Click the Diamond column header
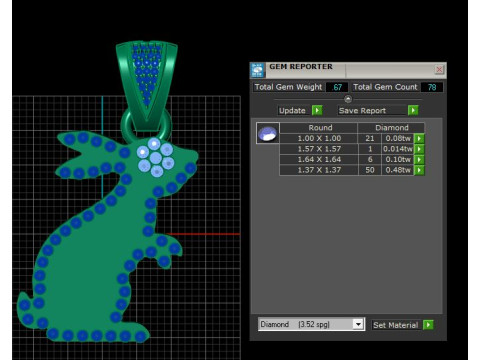This screenshot has width=480, height=360. (x=392, y=128)
